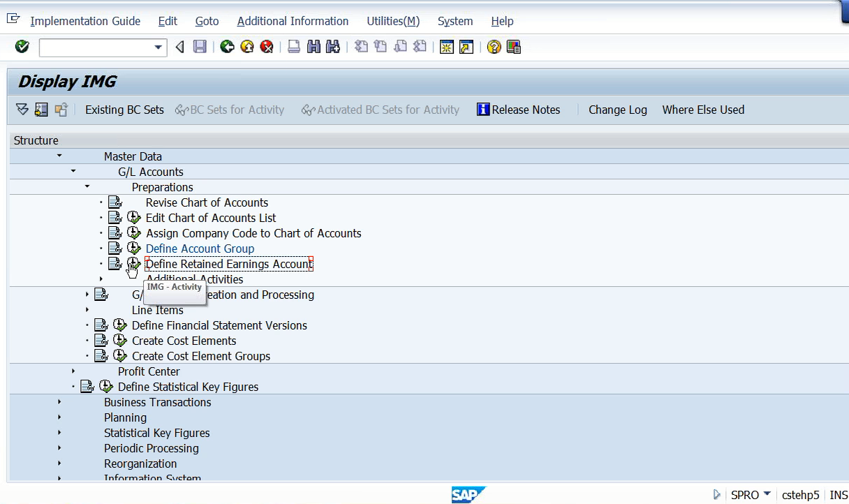Click the Last Page icon
Image resolution: width=849 pixels, height=504 pixels.
point(420,47)
